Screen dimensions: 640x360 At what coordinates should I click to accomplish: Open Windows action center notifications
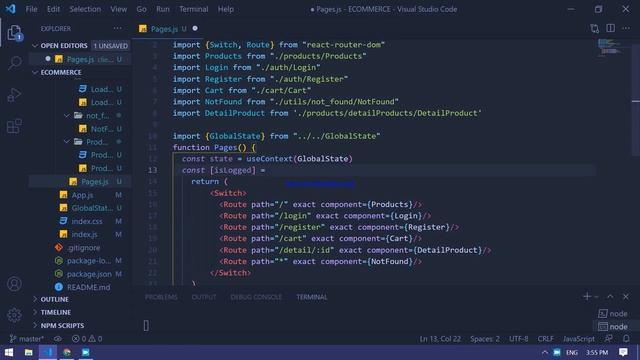[x=623, y=352]
